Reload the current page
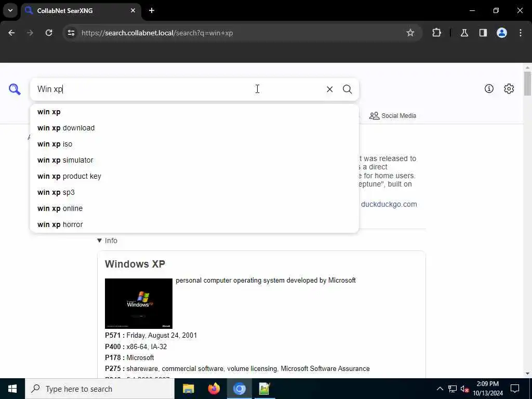 click(49, 33)
